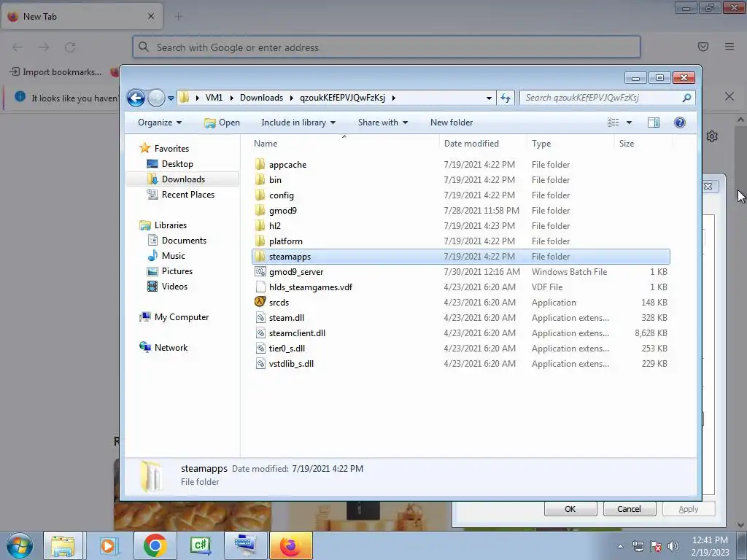The height and width of the screenshot is (560, 747).
Task: Select Recent Places in navigation pane
Action: pos(187,194)
